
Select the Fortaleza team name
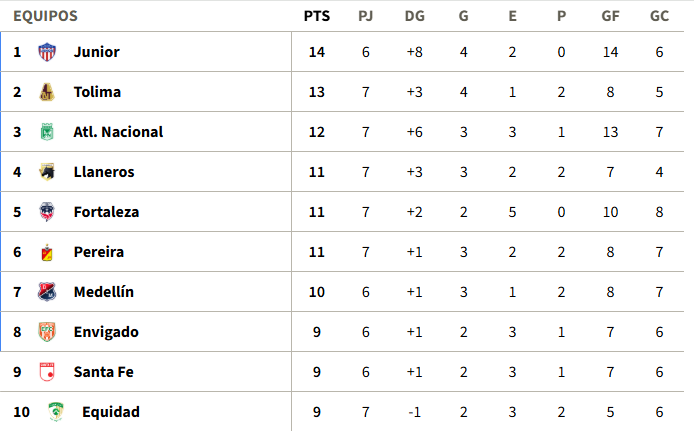(x=106, y=212)
